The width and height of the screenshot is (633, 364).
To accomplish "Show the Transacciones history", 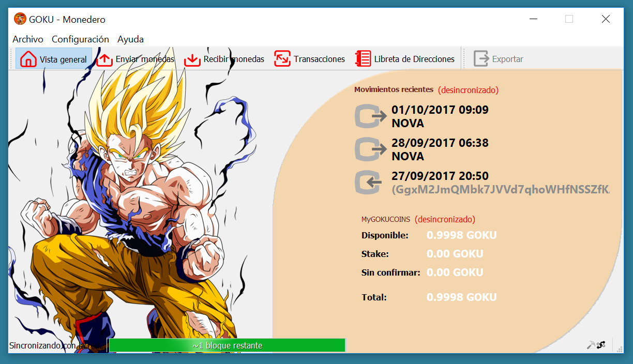I will pos(309,59).
